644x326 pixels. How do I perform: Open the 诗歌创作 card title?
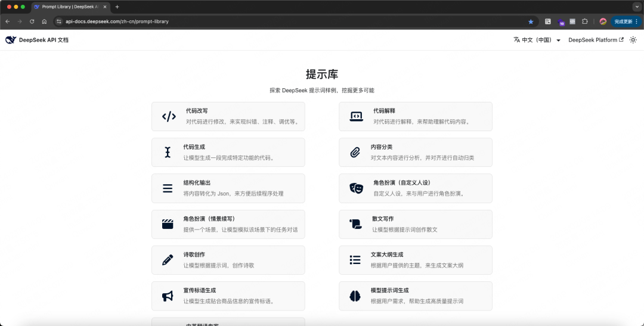pos(194,254)
